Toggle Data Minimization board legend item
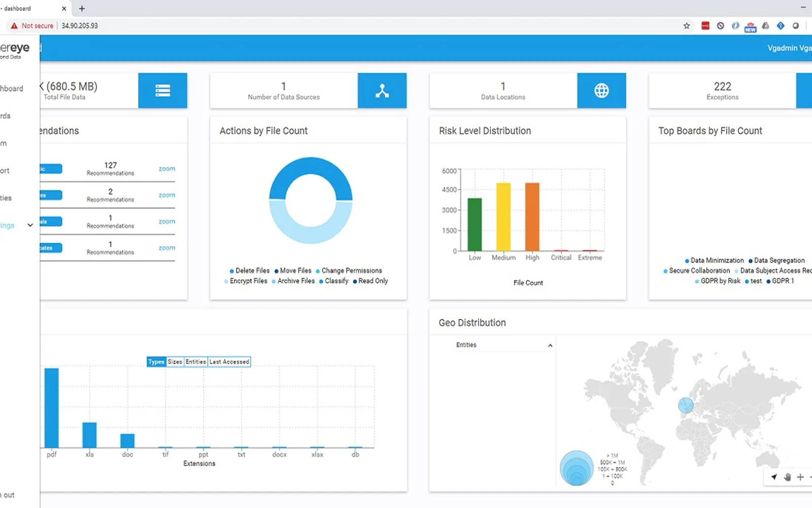The height and width of the screenshot is (508, 812). [714, 261]
